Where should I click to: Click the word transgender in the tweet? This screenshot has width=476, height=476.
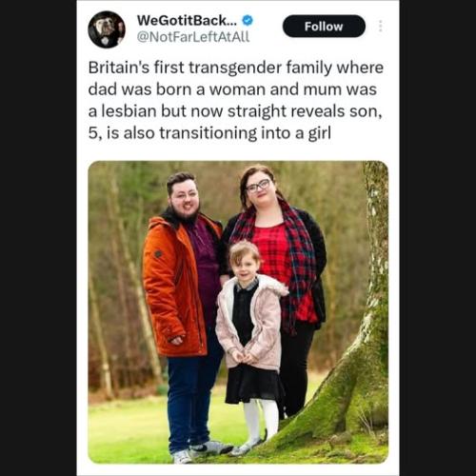235,69
